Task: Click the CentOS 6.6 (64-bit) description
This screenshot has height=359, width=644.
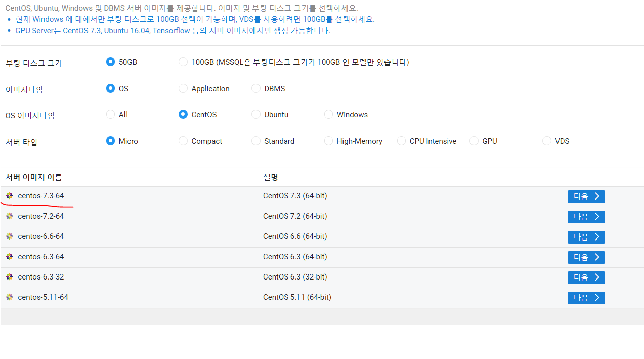Action: pyautogui.click(x=295, y=236)
